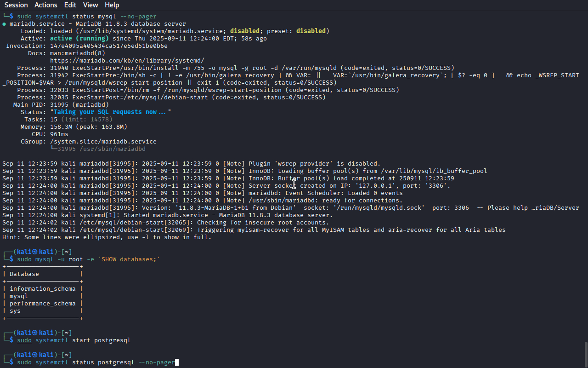Click the Memory 158.3M value

[89, 127]
